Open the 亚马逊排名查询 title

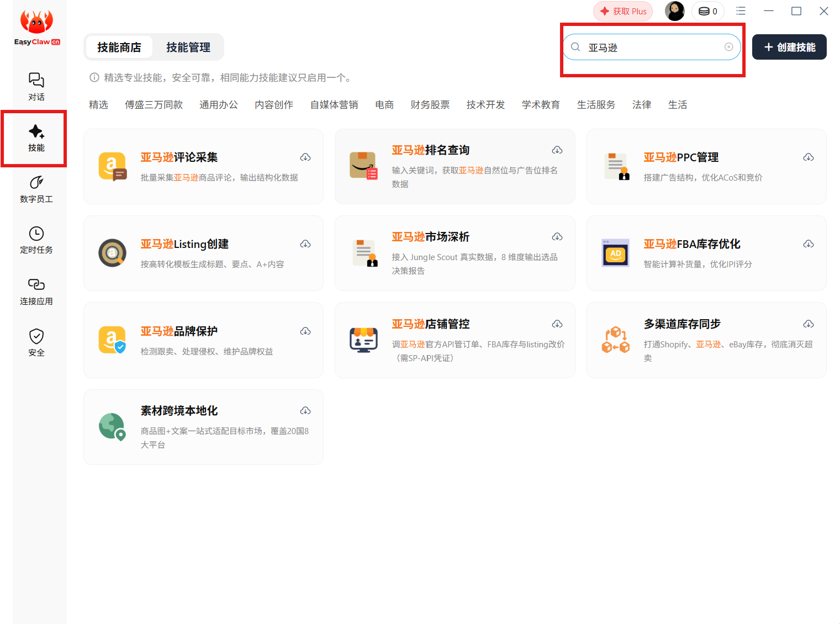click(431, 150)
